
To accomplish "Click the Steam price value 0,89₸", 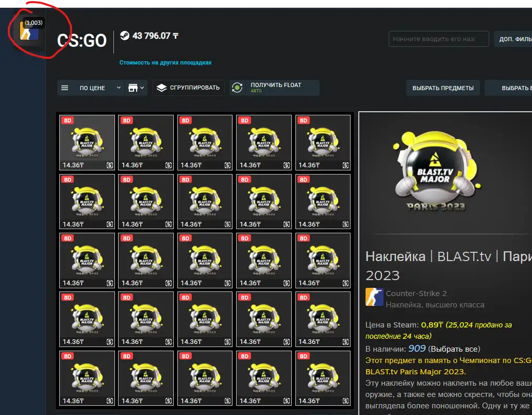I will tap(432, 325).
